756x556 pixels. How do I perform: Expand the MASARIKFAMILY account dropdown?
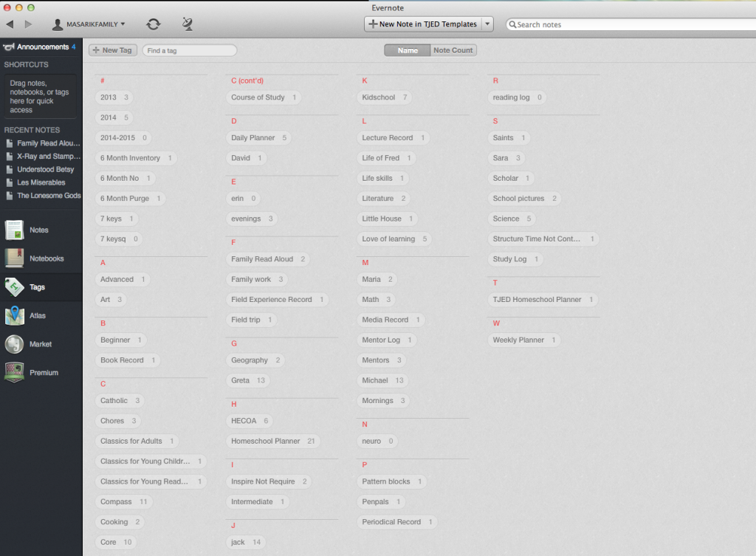[123, 24]
